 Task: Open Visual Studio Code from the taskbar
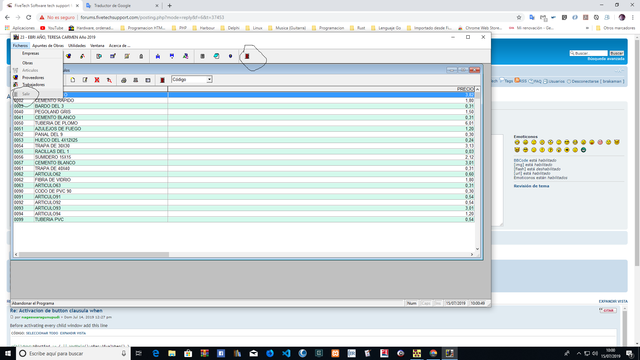[x=286, y=353]
